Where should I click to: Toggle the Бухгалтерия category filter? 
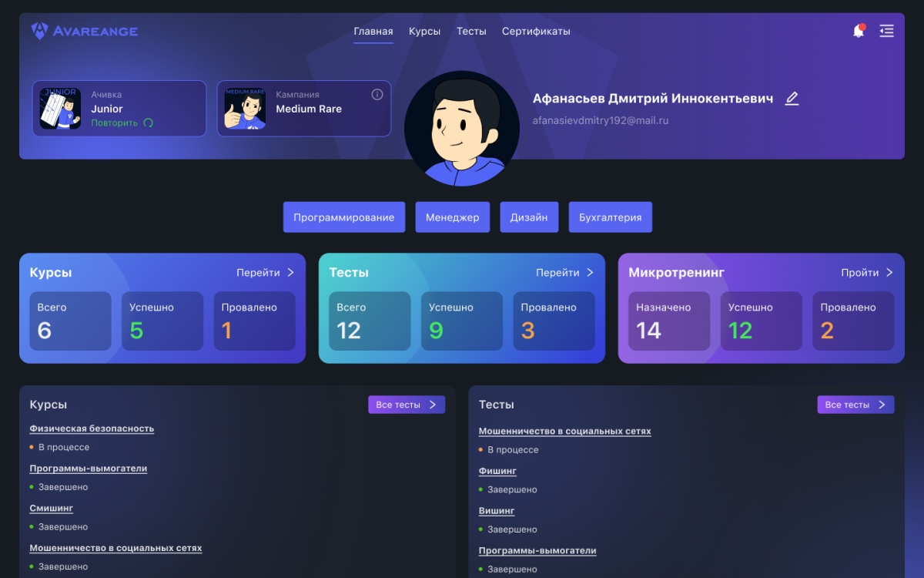point(610,217)
